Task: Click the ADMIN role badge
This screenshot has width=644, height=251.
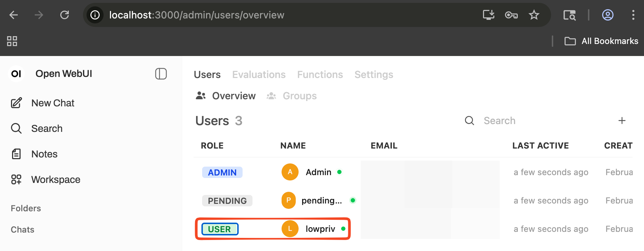Action: point(222,172)
